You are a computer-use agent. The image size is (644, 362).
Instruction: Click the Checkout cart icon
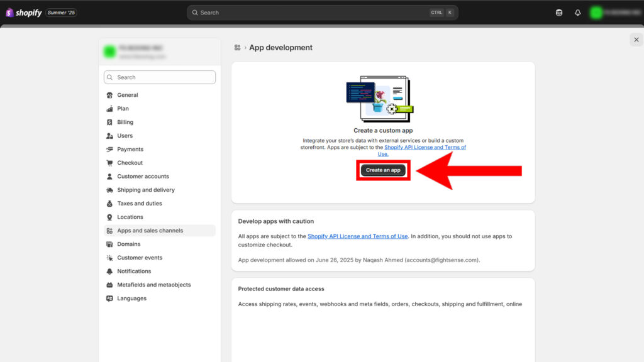pos(109,163)
